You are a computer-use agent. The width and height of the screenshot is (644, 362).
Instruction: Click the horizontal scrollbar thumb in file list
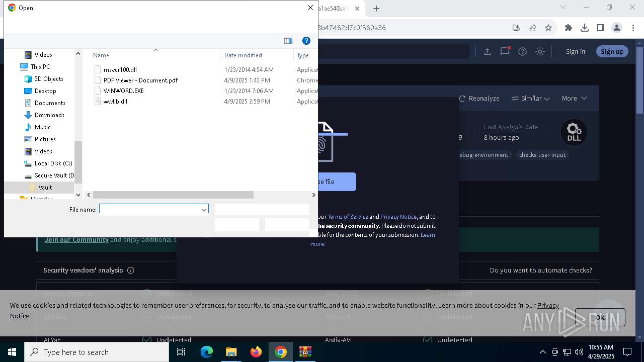(173, 195)
